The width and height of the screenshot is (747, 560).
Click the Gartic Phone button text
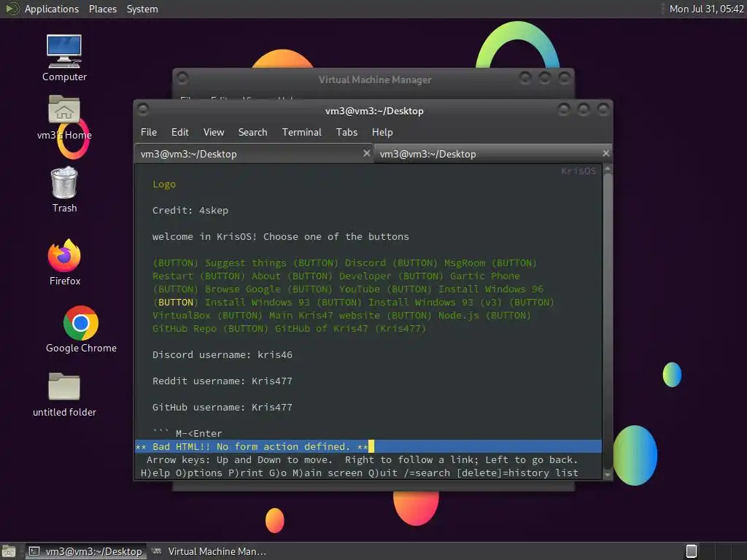point(485,276)
